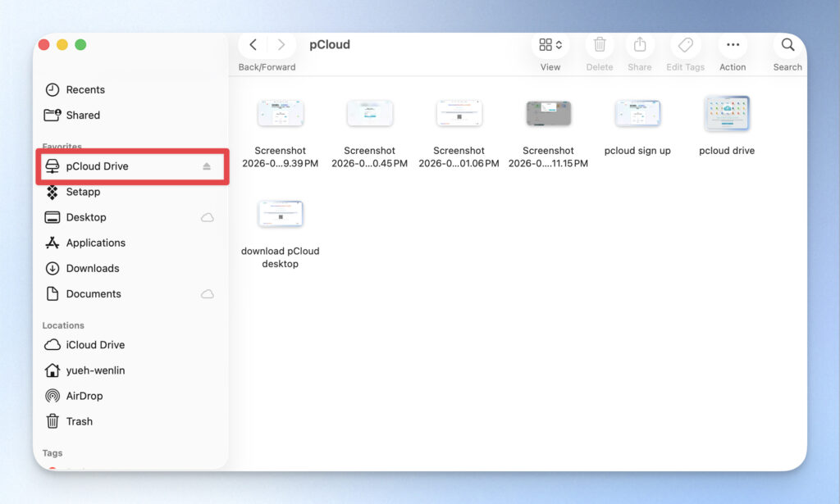Image resolution: width=840 pixels, height=504 pixels.
Task: Click the Delete trash icon in toolbar
Action: (x=600, y=45)
